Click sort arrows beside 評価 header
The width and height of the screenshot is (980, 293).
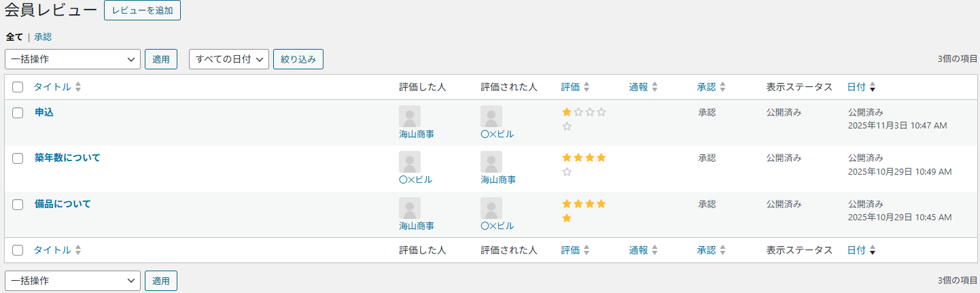pyautogui.click(x=587, y=87)
